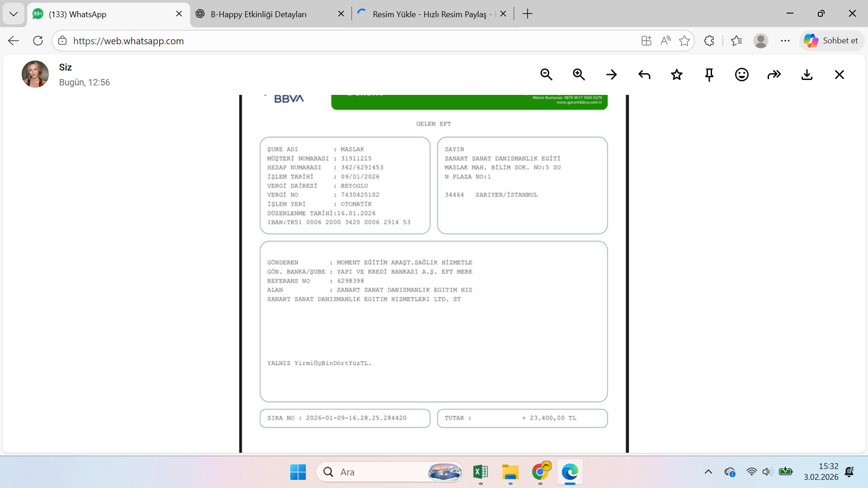Open Wi-Fi network settings in tray
Image resolution: width=868 pixels, height=488 pixels.
(751, 472)
